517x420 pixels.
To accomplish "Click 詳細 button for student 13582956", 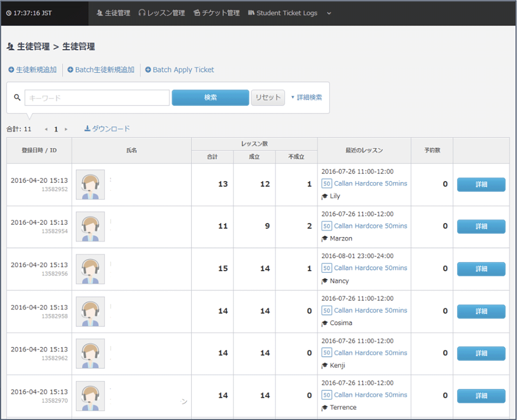I will (x=481, y=269).
